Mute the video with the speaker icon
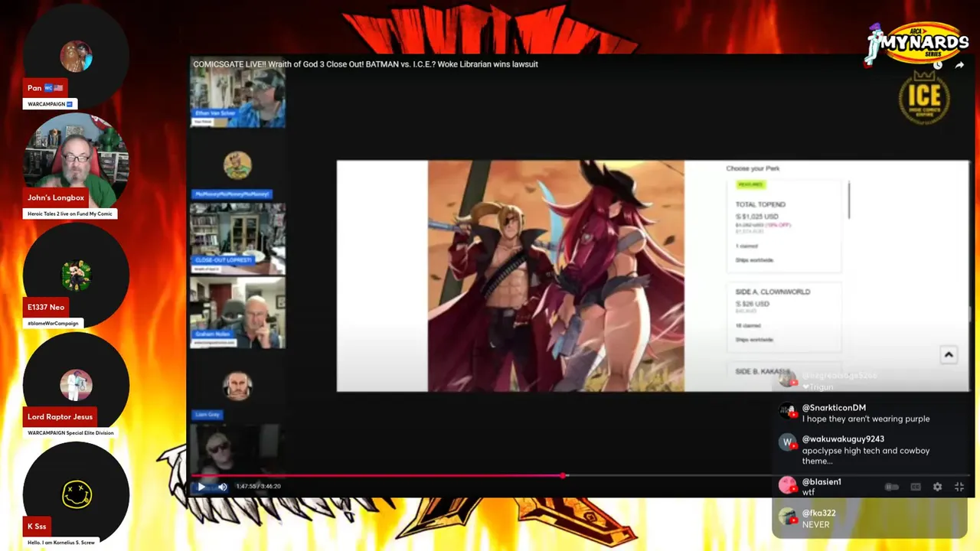Screen dimensions: 980x551 (223, 487)
